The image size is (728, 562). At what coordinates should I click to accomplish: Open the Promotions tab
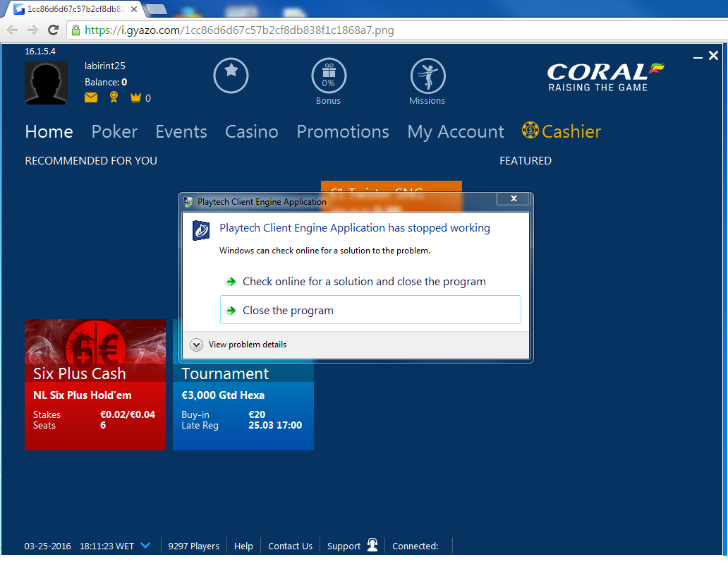[x=343, y=131]
